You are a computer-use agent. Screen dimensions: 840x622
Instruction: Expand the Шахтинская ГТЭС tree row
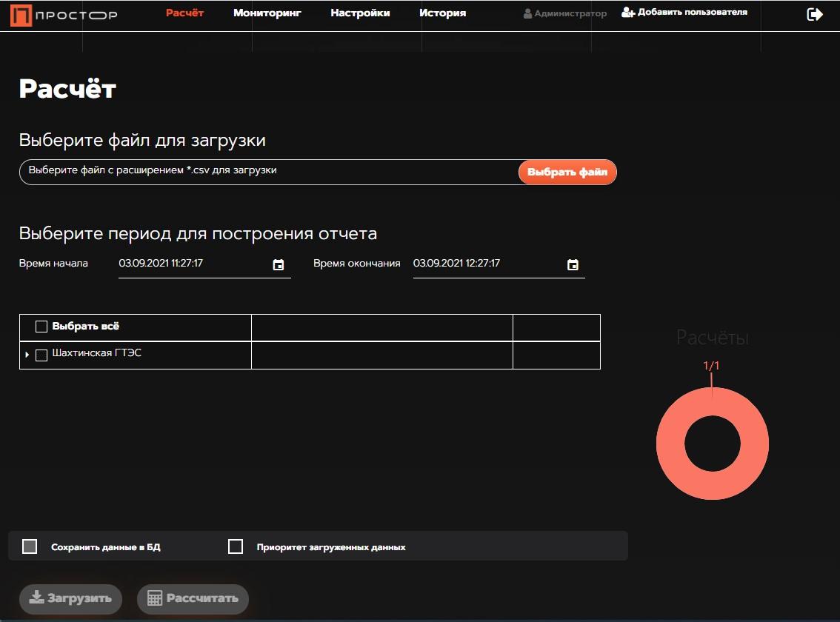(x=27, y=355)
